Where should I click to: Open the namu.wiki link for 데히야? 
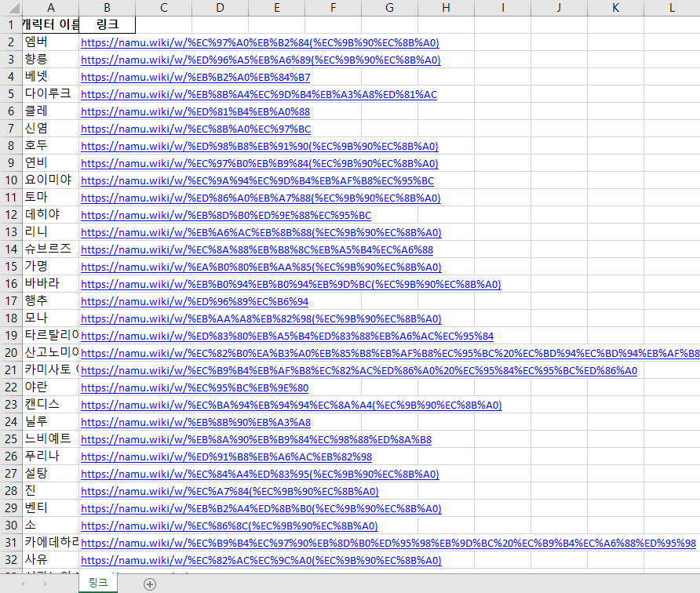(226, 215)
